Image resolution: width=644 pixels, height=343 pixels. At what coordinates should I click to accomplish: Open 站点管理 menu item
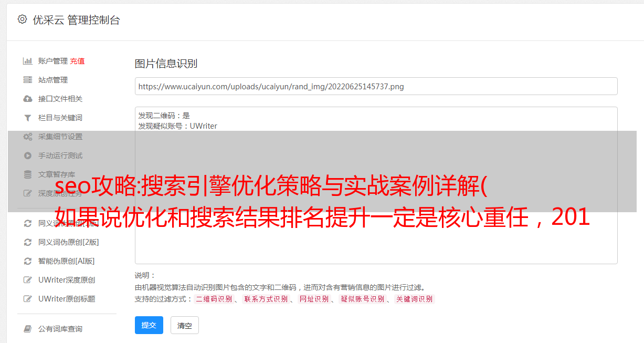click(53, 80)
